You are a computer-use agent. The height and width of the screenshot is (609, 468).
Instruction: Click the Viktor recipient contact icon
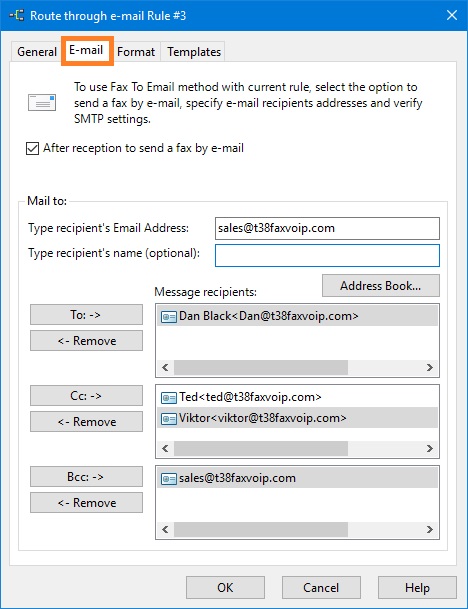(x=169, y=419)
